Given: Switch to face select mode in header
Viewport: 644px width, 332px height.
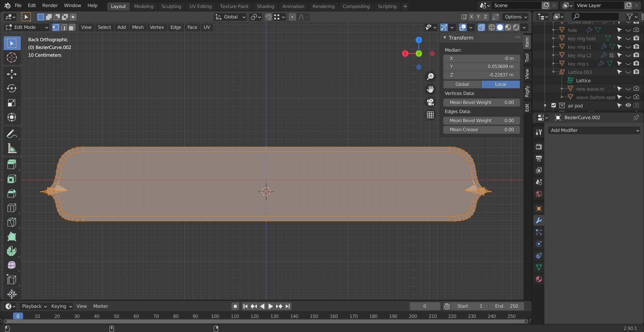Looking at the screenshot, I should [71, 27].
